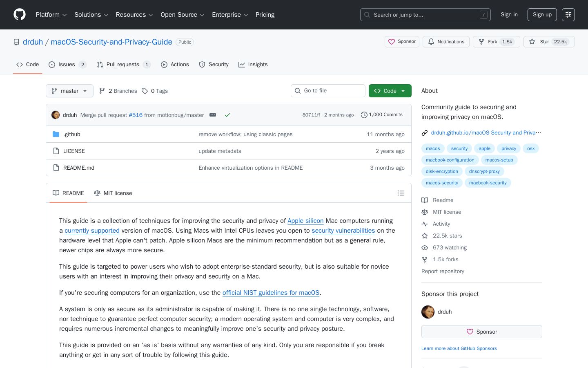View the green check status icon

tap(227, 115)
